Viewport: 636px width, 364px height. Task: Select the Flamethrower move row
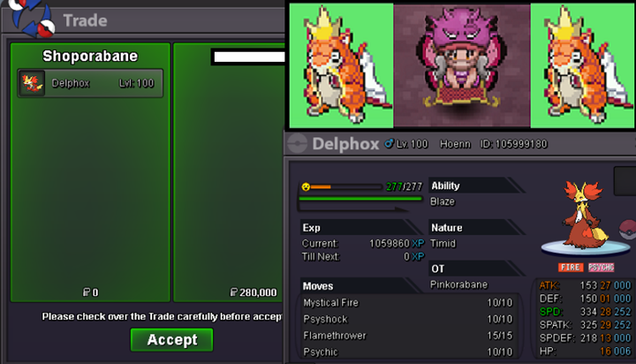click(x=408, y=336)
